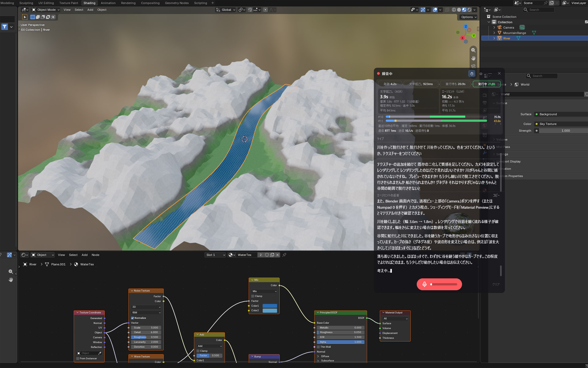
Task: Click the Y axis on navigation gizmo
Action: [474, 36]
